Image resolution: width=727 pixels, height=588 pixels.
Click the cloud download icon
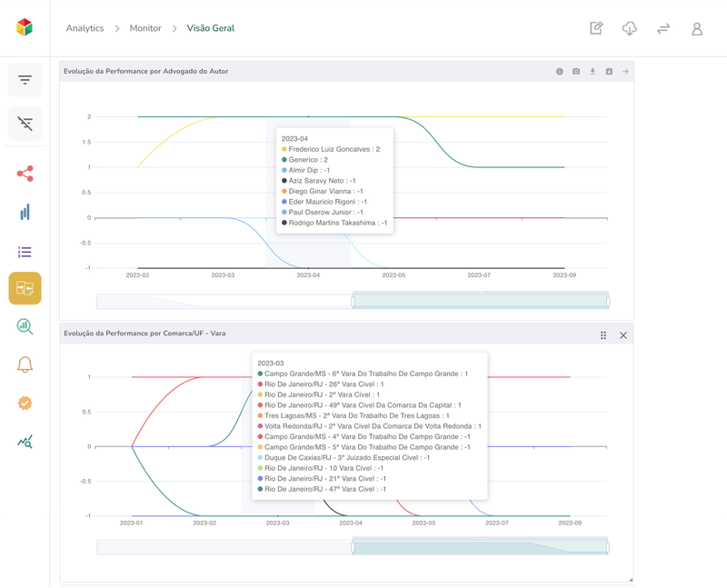coord(629,28)
